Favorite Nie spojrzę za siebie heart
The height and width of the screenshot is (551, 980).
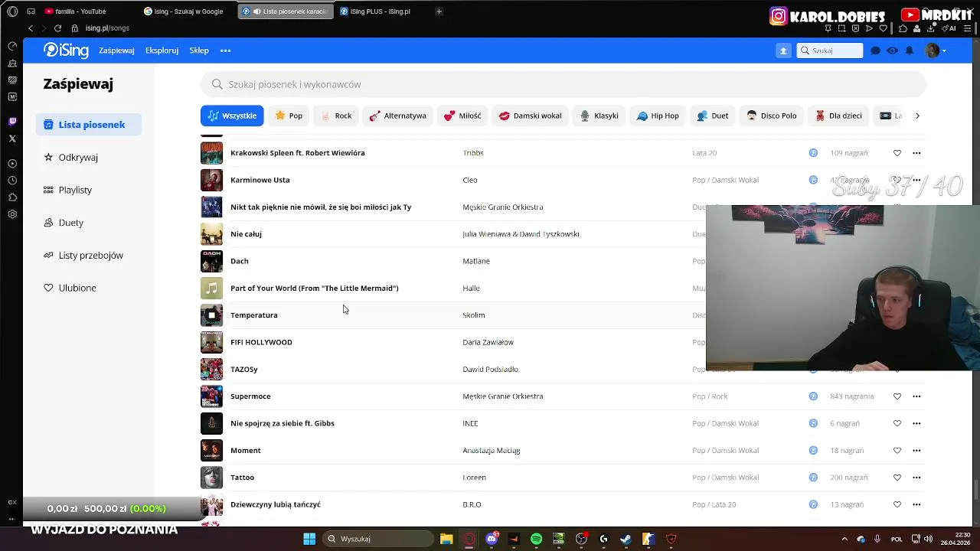pos(897,423)
